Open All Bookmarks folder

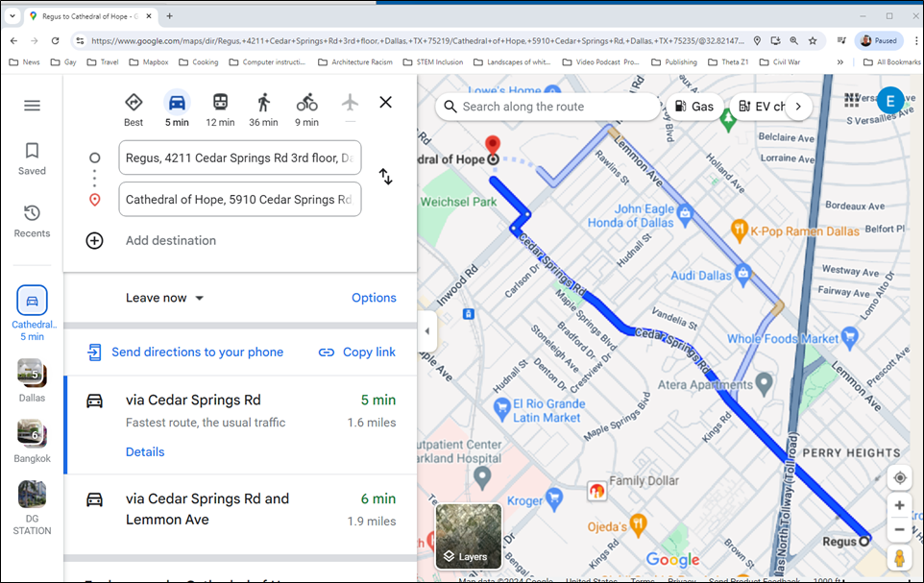coord(891,61)
